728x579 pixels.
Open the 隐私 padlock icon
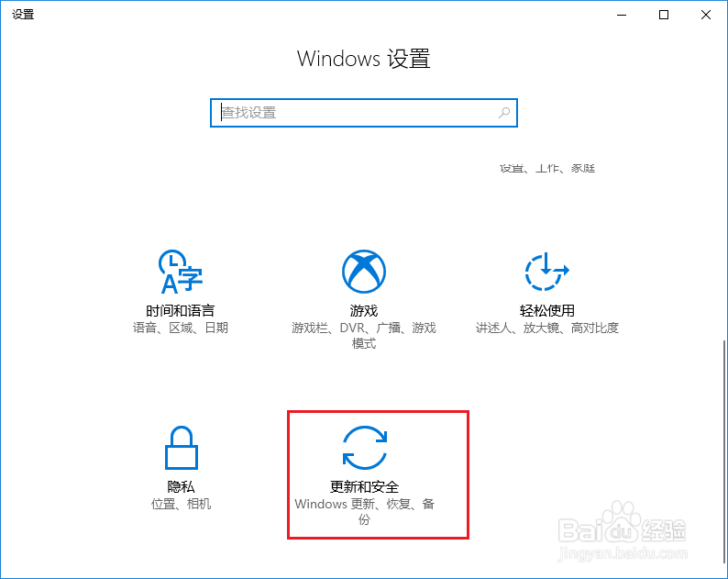point(181,448)
